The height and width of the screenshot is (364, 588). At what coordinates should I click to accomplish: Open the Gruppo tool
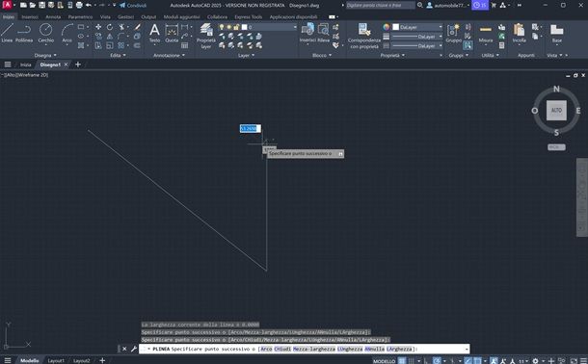(x=453, y=33)
